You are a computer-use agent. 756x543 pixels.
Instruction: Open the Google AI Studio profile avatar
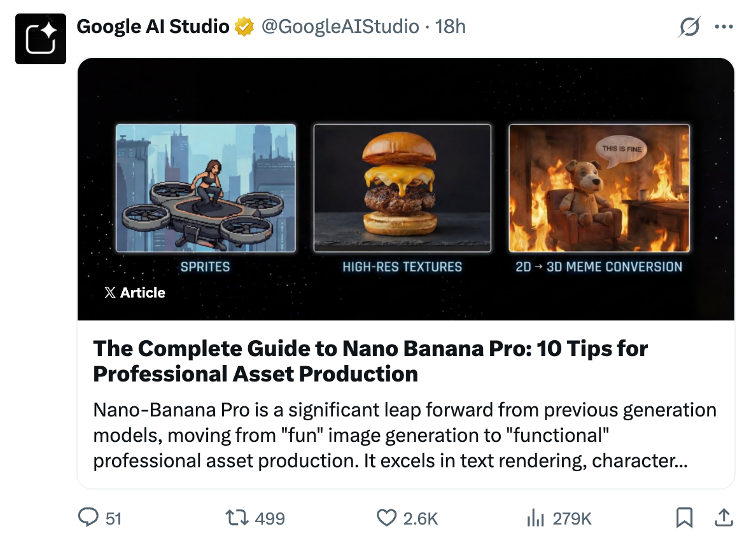(41, 38)
